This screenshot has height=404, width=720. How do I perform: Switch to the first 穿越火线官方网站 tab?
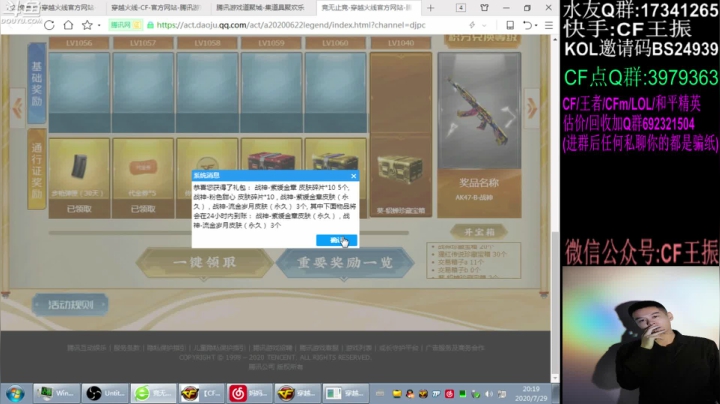(x=53, y=8)
